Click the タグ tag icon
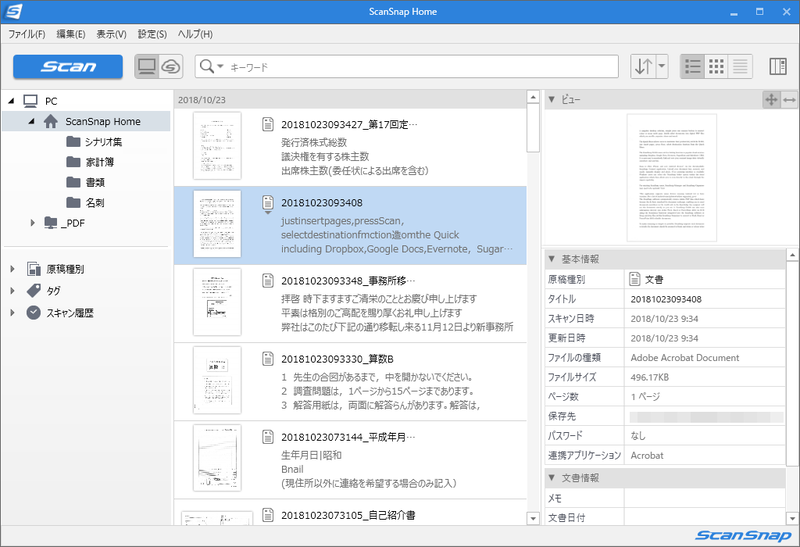The width and height of the screenshot is (800, 547). point(34,291)
